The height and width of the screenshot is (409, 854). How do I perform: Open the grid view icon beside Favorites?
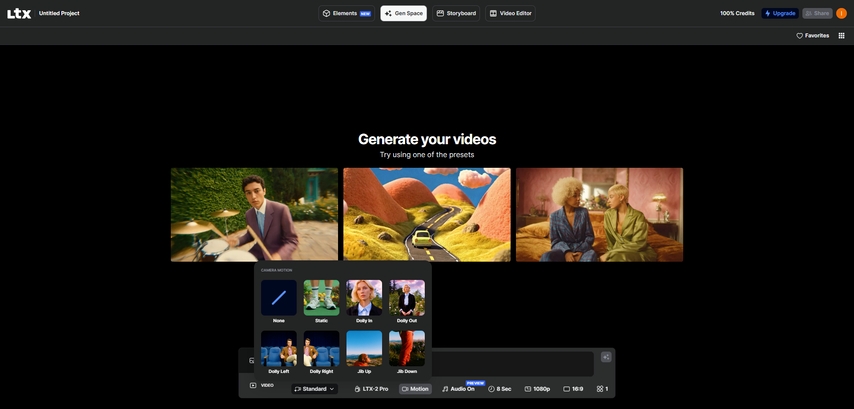pyautogui.click(x=841, y=36)
